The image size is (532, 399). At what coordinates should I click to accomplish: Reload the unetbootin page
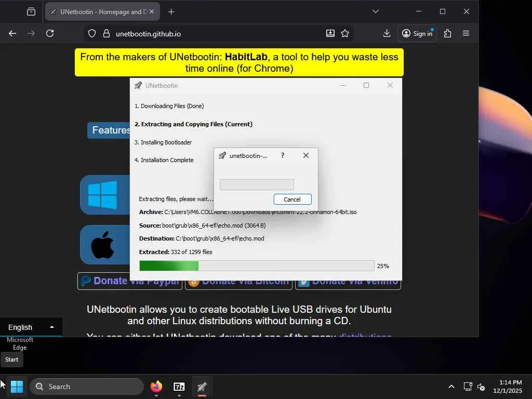50,33
